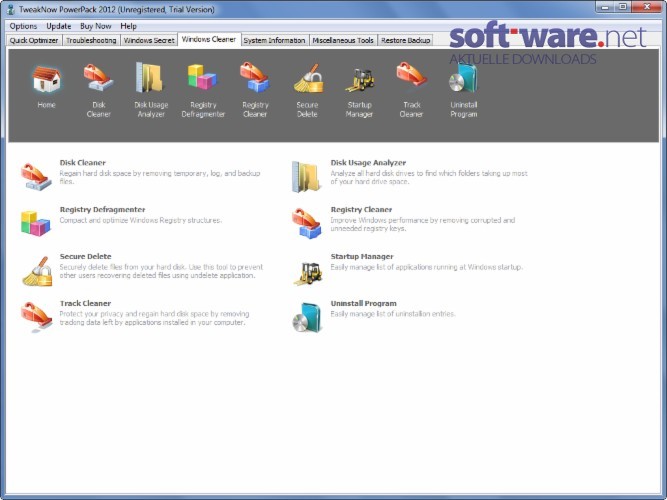Screen dimensions: 667x500
Task: Close the TweakNow PowerPack window
Action: (647, 7)
